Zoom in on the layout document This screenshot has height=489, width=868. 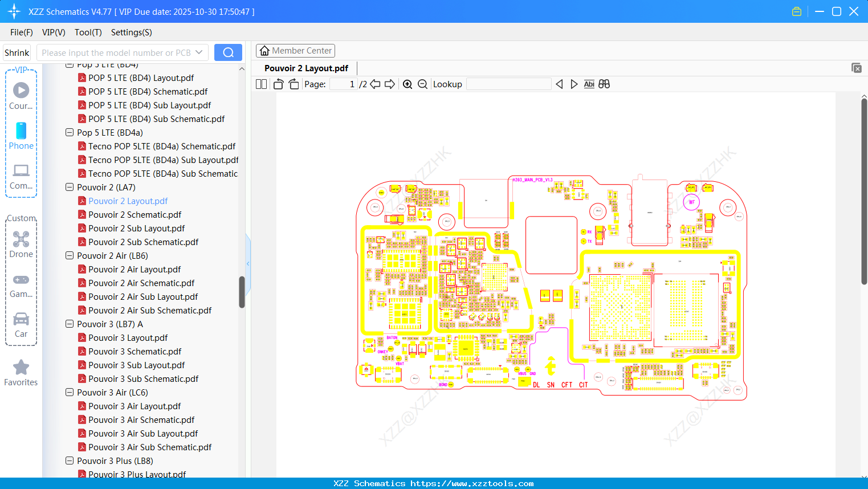coord(407,84)
